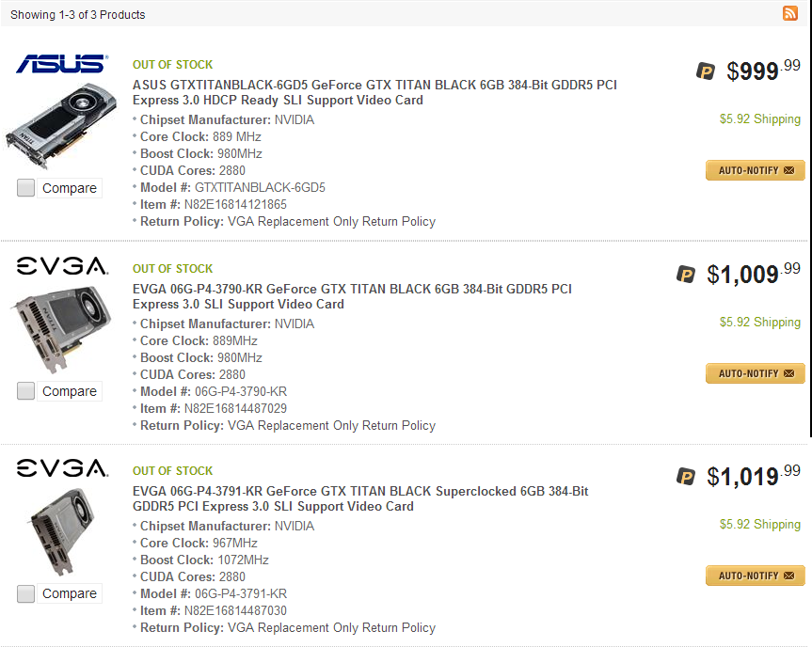
Task: Click the P badge beside the $1,019.99 price
Action: 686,477
